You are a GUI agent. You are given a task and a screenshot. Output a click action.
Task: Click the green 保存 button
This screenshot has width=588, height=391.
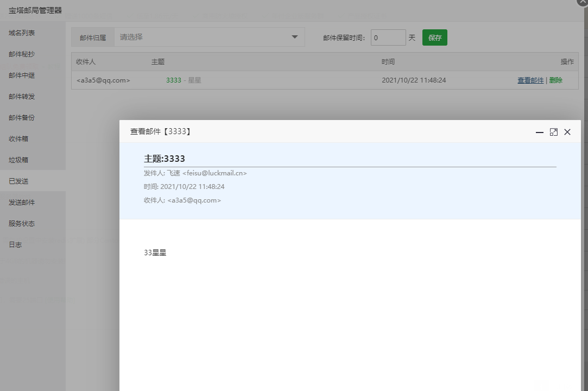coord(435,37)
